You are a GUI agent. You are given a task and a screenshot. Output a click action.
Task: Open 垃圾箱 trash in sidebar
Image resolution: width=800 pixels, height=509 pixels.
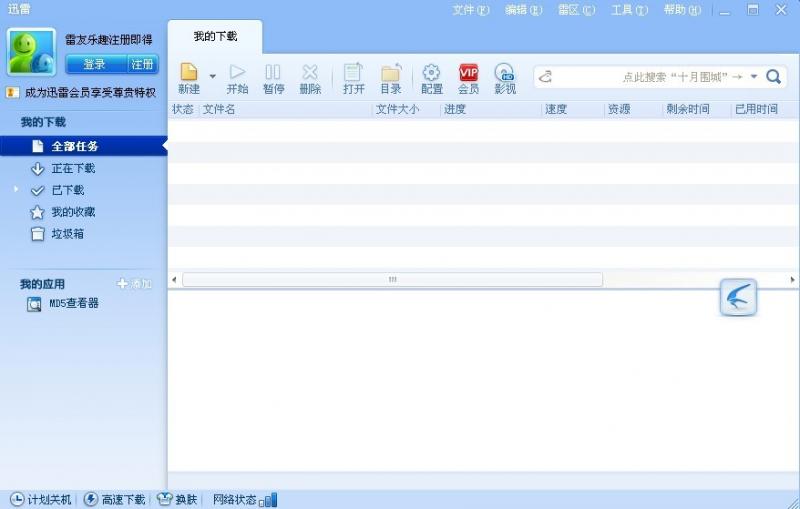67,234
